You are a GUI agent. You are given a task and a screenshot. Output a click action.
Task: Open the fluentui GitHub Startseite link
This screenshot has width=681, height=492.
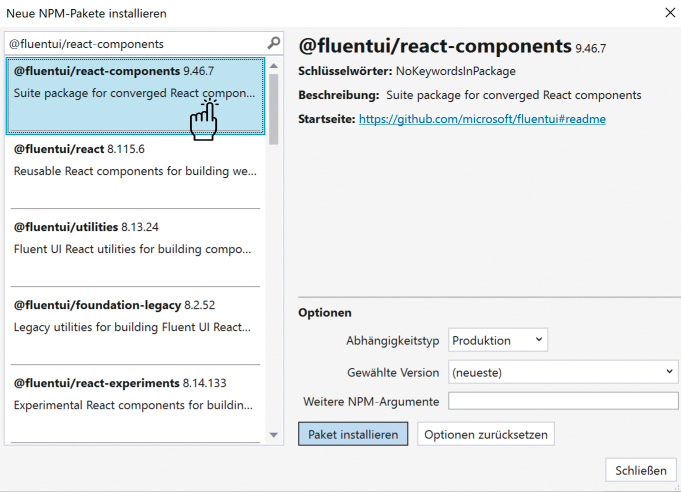[x=482, y=119]
